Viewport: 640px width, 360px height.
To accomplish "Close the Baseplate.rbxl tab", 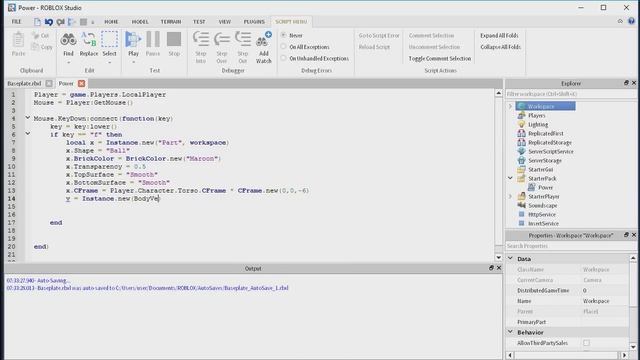I will (x=49, y=83).
